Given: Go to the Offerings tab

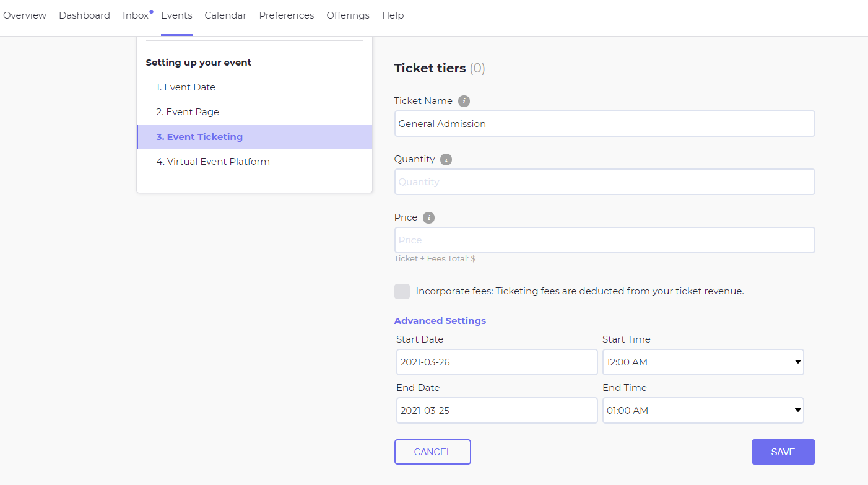Looking at the screenshot, I should 348,15.
